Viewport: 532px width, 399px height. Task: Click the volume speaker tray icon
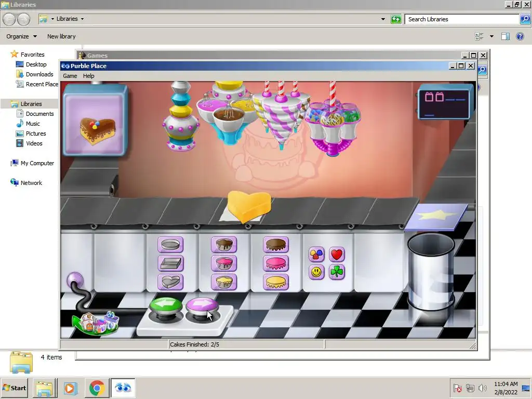[x=482, y=388]
